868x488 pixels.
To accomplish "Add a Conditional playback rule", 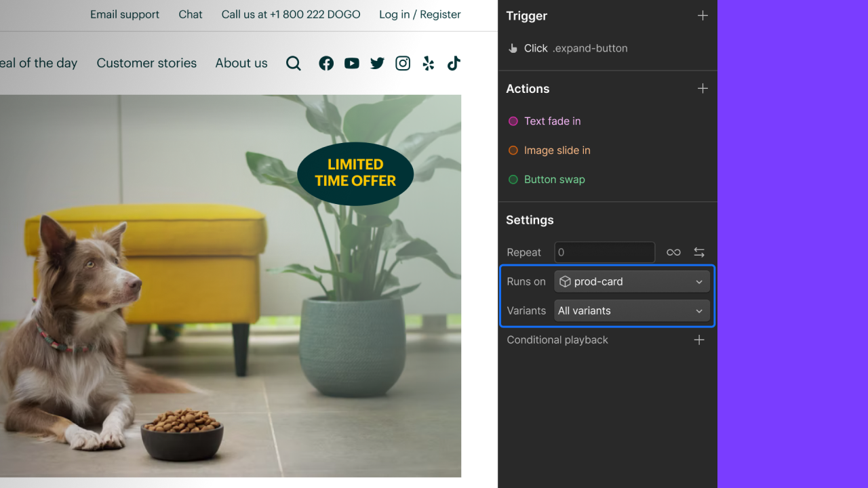I will (x=699, y=340).
